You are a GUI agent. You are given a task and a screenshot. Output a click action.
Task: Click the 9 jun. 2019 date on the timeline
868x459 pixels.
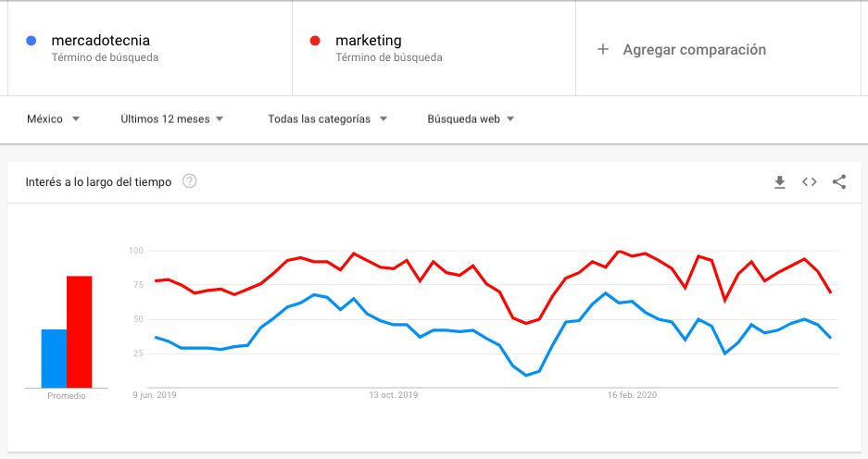tap(154, 395)
